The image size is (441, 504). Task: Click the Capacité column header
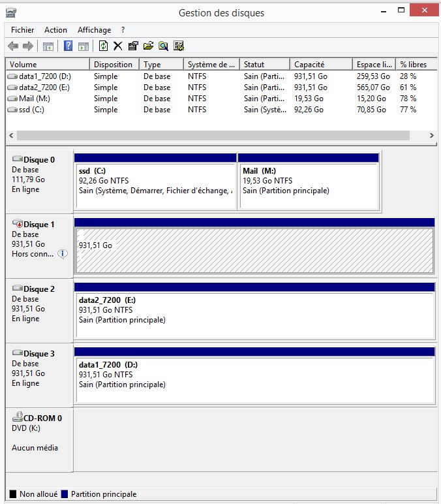pos(320,65)
